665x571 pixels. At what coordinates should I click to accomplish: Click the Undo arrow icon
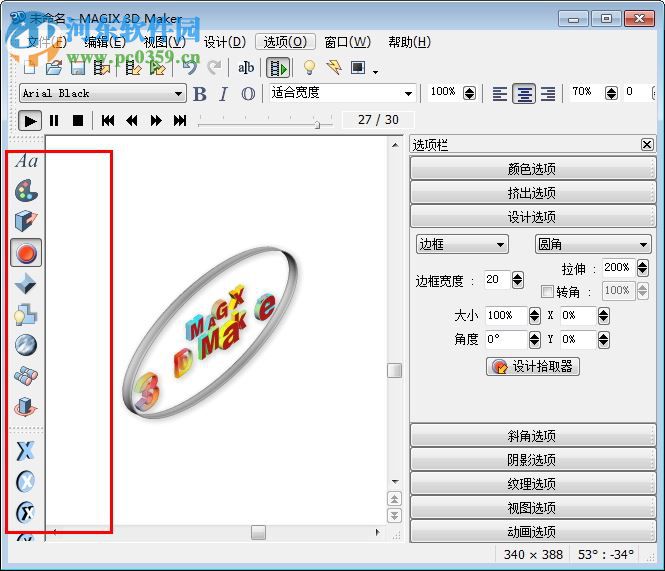tap(190, 67)
